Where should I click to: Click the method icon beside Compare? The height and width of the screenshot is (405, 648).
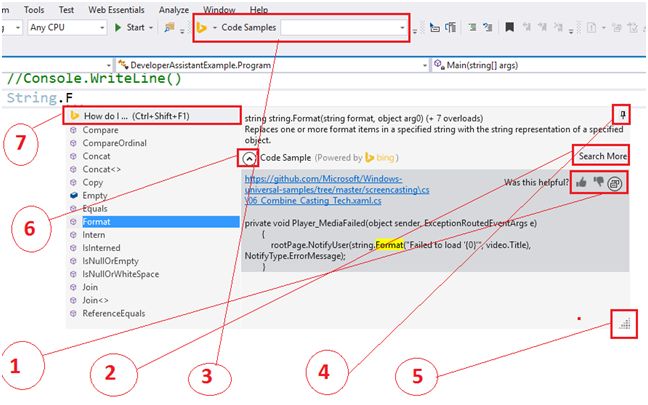coord(73,130)
